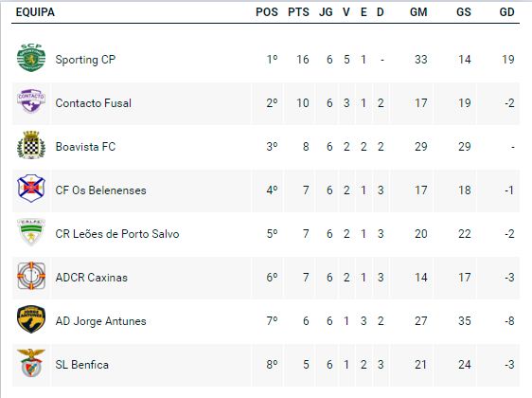532x398 pixels.
Task: Open CF Os Belenenses team page
Action: point(100,190)
